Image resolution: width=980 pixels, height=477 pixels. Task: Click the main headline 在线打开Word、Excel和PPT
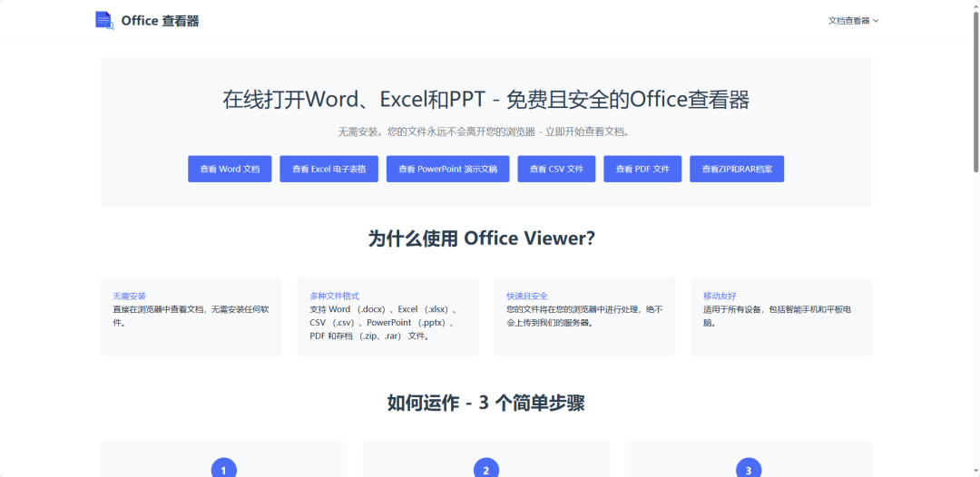pos(486,100)
